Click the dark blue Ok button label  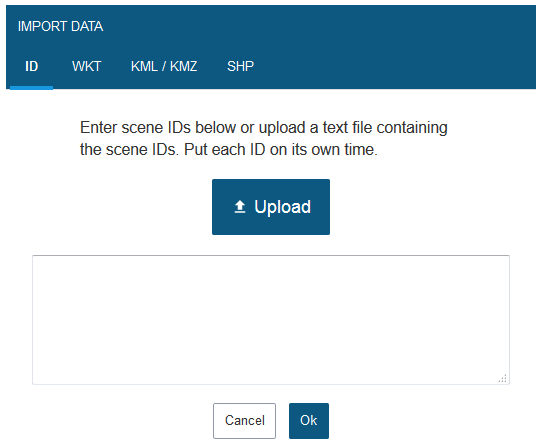pyautogui.click(x=309, y=421)
